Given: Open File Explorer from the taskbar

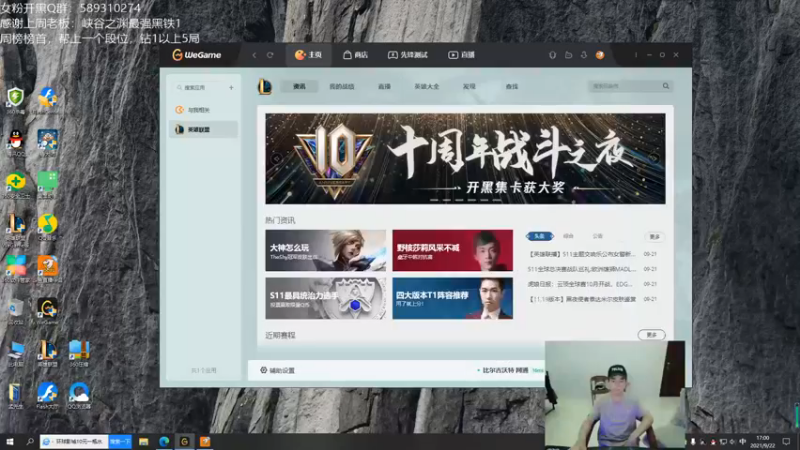Looking at the screenshot, I should [143, 442].
